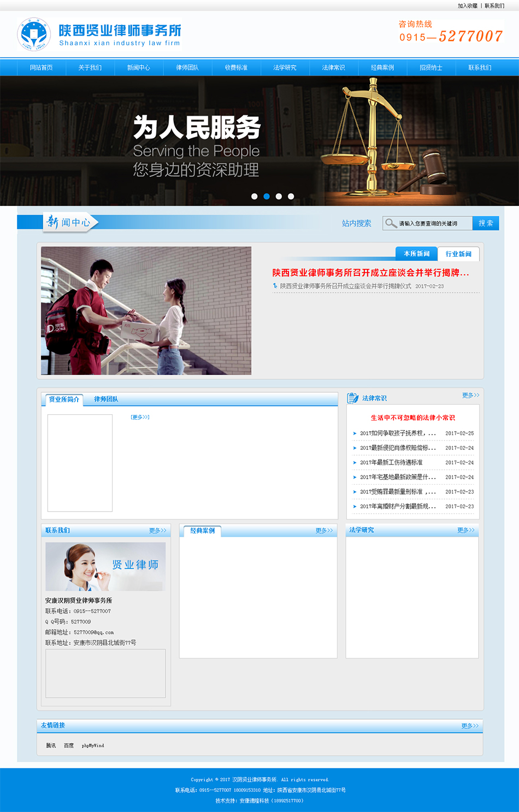The image size is (519, 812).
Task: Open the 2017年最新工伤待遇标准 article
Action: coord(391,462)
